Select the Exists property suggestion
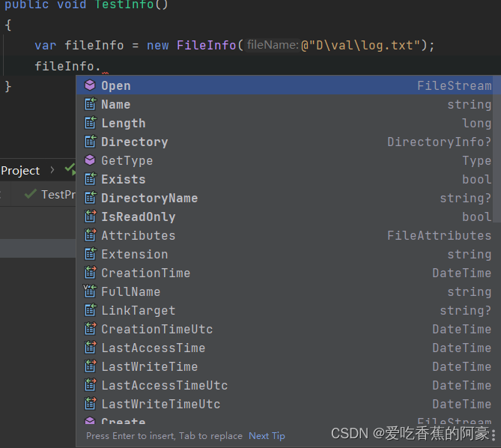 [x=285, y=179]
